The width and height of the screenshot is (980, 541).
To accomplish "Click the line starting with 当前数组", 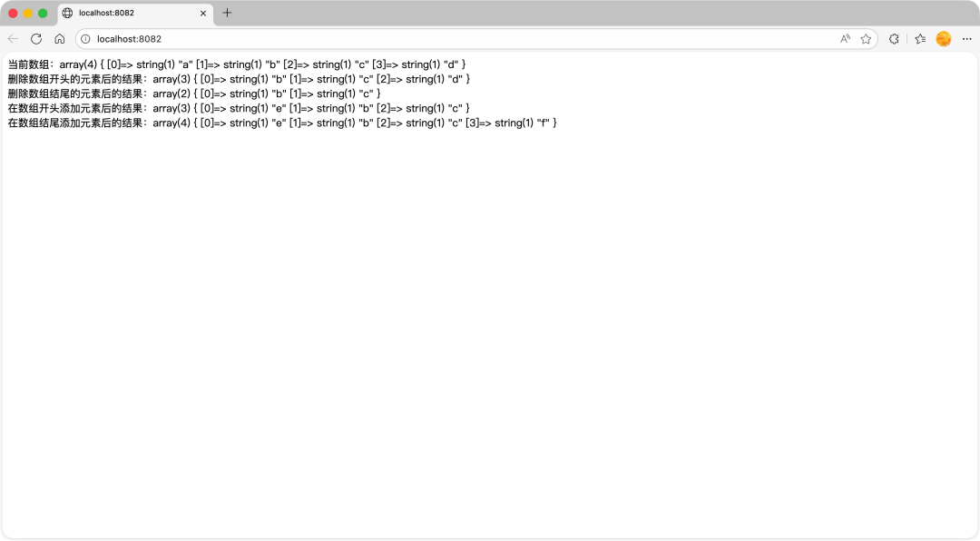I will click(x=237, y=64).
